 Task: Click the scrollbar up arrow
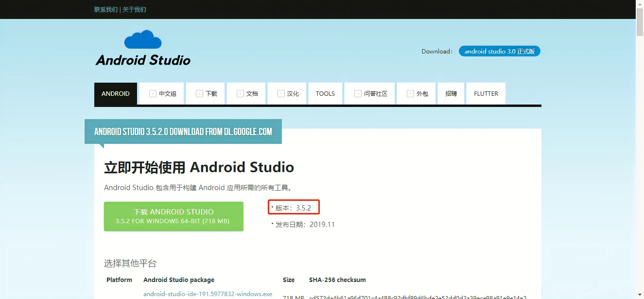(640, 4)
